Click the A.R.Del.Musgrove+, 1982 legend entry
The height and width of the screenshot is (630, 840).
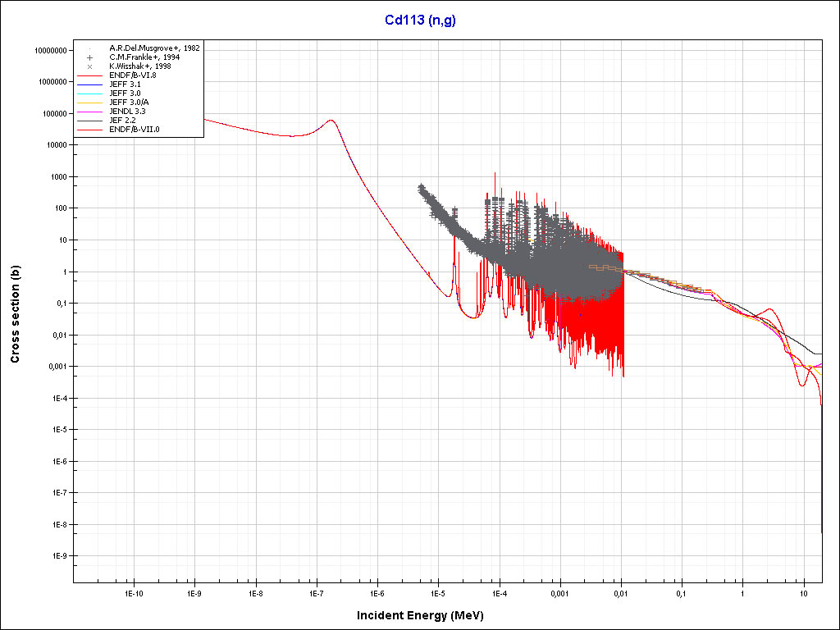(154, 48)
